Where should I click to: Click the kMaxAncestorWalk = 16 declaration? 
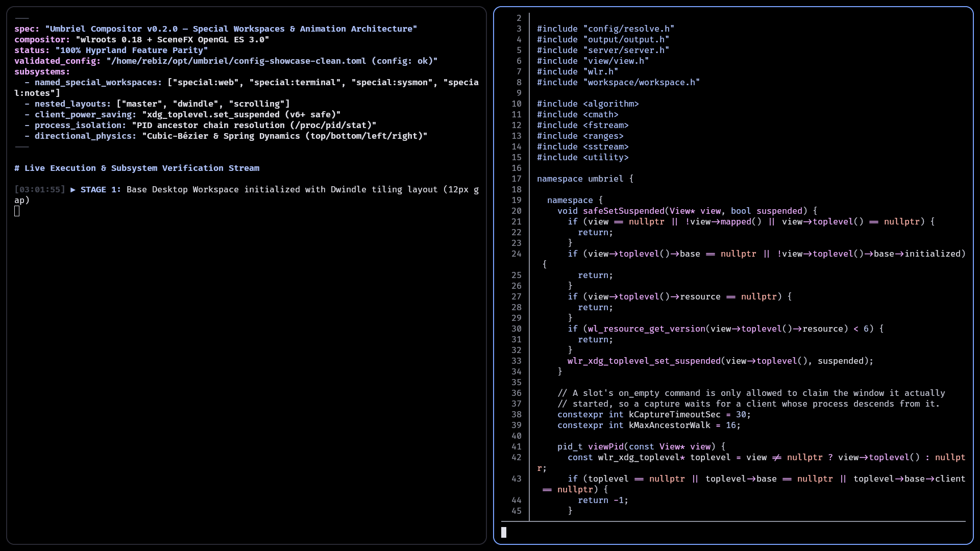pos(649,425)
